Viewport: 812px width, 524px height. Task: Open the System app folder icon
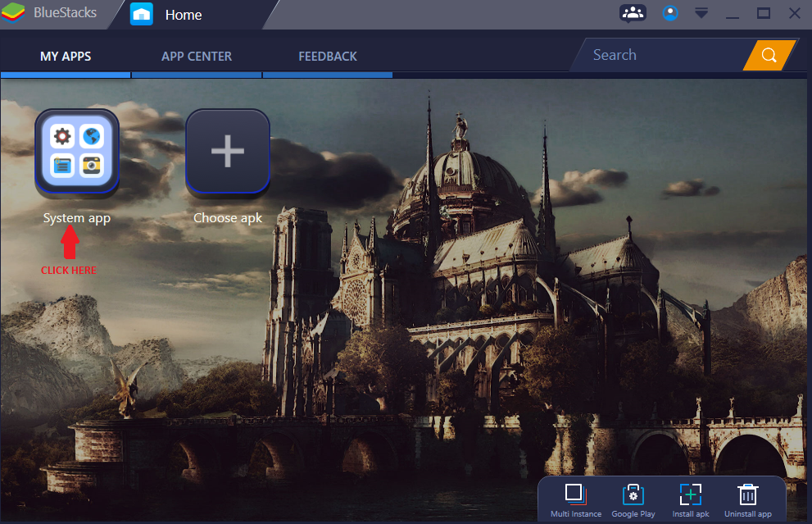point(77,151)
